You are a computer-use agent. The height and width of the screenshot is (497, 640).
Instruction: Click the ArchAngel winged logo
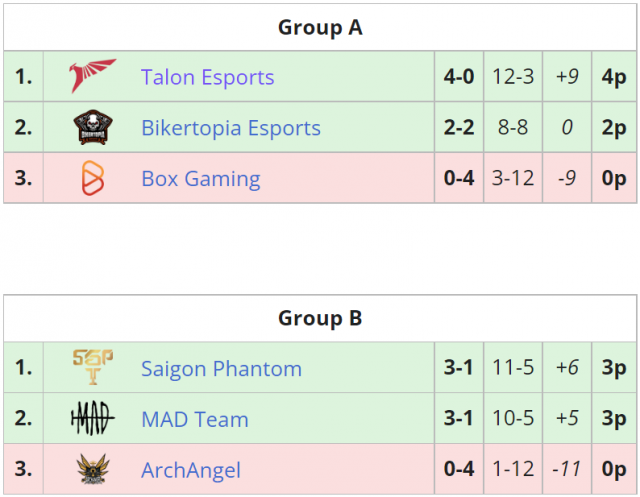click(93, 469)
